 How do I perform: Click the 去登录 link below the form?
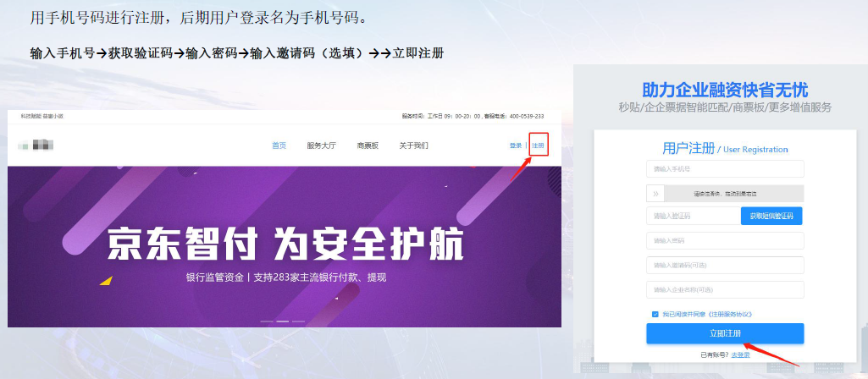click(740, 354)
